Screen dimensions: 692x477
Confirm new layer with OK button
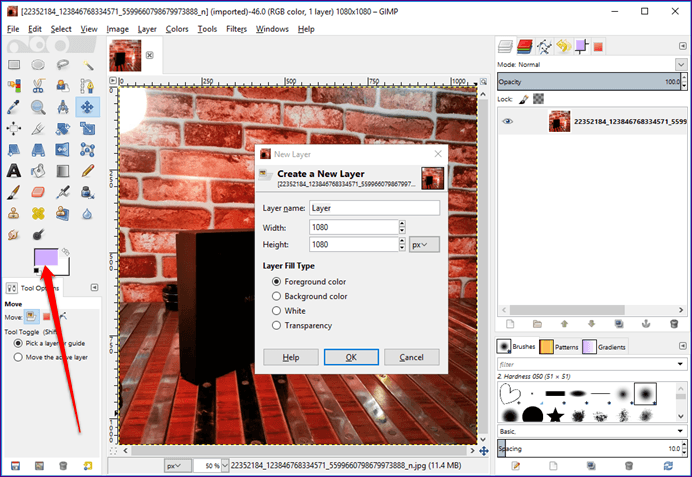tap(351, 357)
